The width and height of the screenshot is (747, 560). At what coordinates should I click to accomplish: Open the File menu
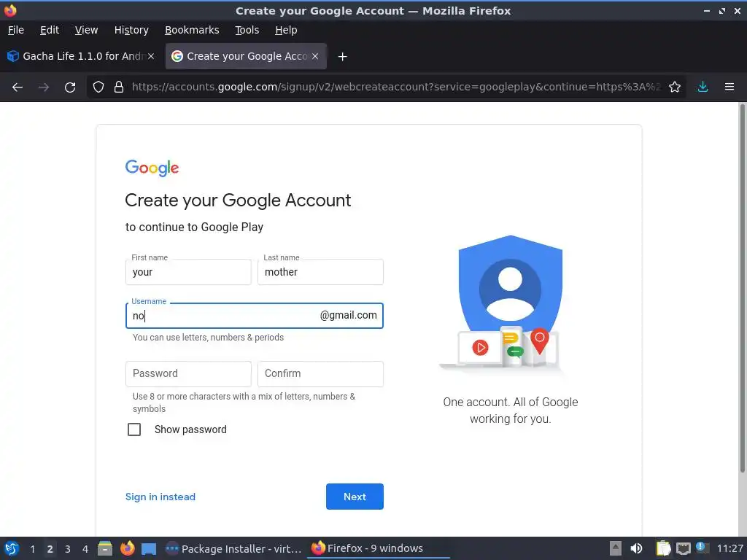click(16, 30)
